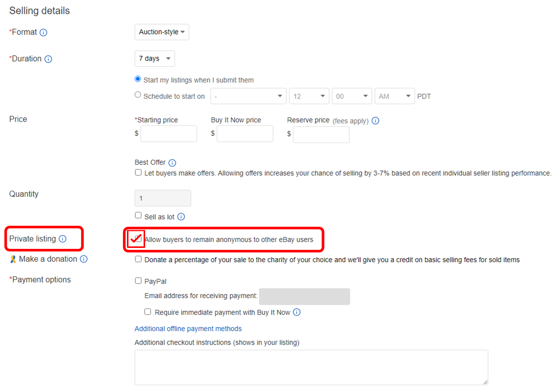
Task: Click the Private listing info icon
Action: click(x=62, y=239)
